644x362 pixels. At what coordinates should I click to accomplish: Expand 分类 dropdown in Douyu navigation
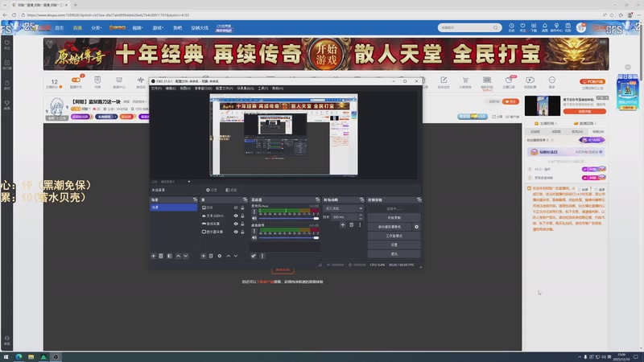(x=96, y=28)
